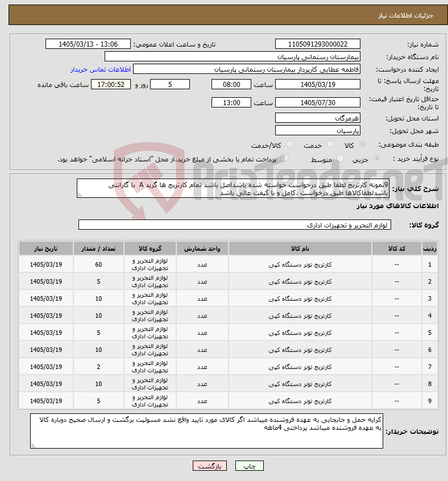Viewport: 448px width, 481px height.
Task: Click the response deadline date 1405/03/19 field
Action: coord(318,84)
